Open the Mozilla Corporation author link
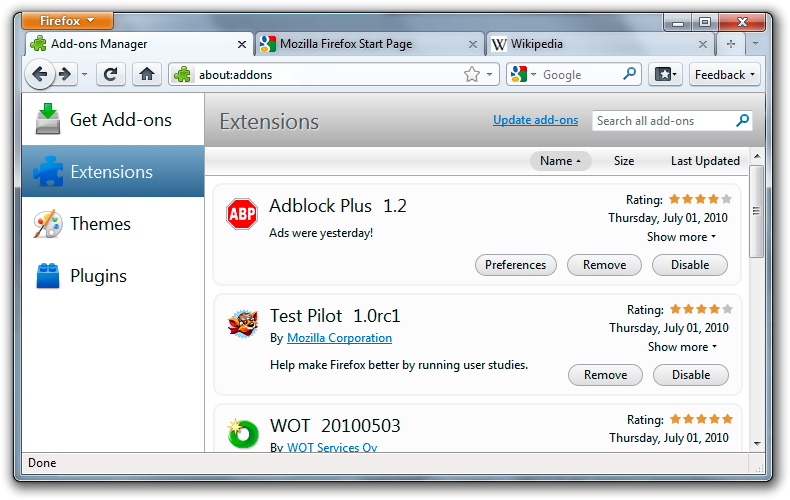This screenshot has height=500, width=790. pos(339,338)
